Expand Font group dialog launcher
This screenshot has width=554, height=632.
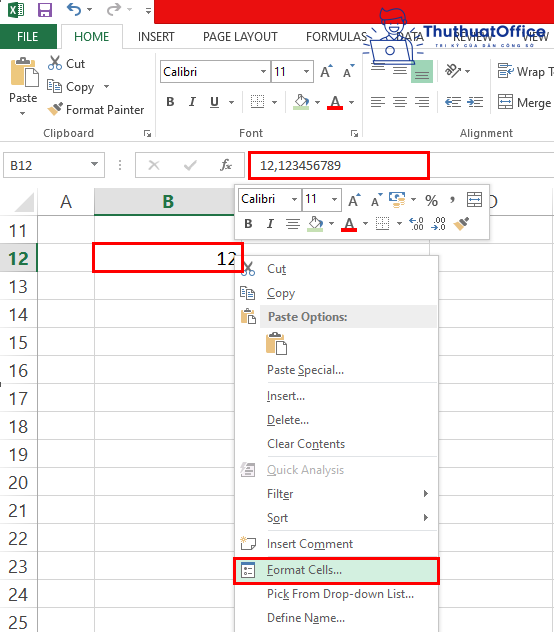[x=354, y=134]
